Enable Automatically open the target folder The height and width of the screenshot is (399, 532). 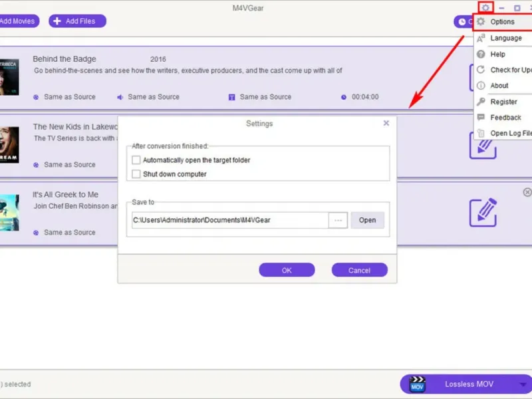coord(136,160)
